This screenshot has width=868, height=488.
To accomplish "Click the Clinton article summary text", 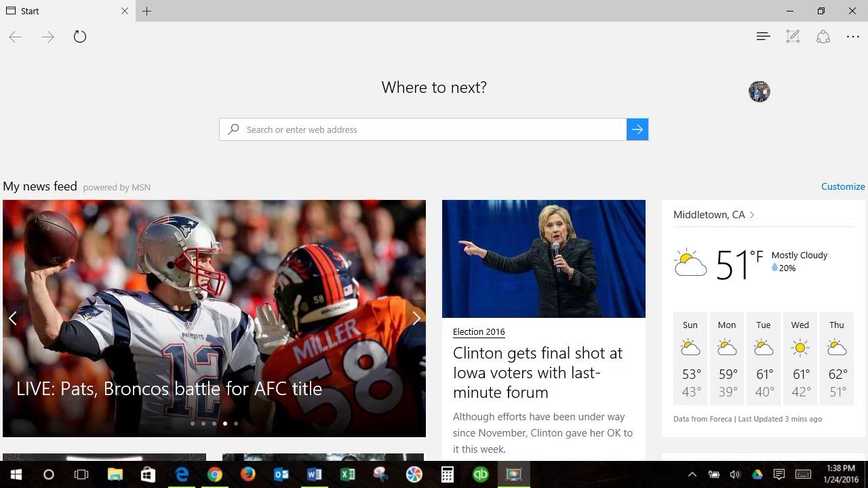I will (x=542, y=432).
